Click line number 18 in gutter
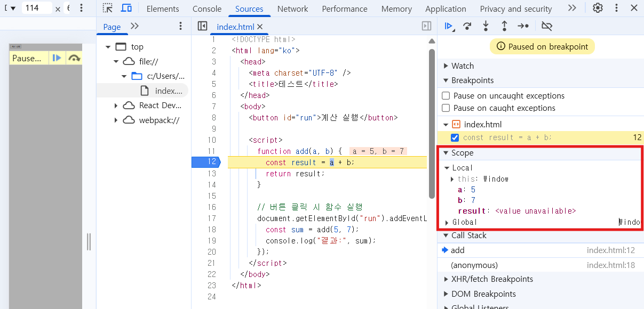Image resolution: width=644 pixels, height=309 pixels. click(212, 230)
